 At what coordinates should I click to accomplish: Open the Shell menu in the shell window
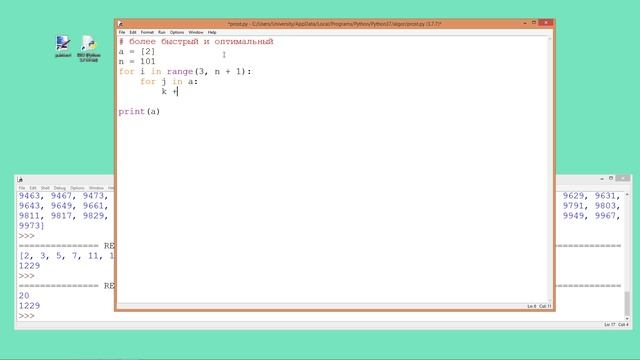[x=45, y=188]
